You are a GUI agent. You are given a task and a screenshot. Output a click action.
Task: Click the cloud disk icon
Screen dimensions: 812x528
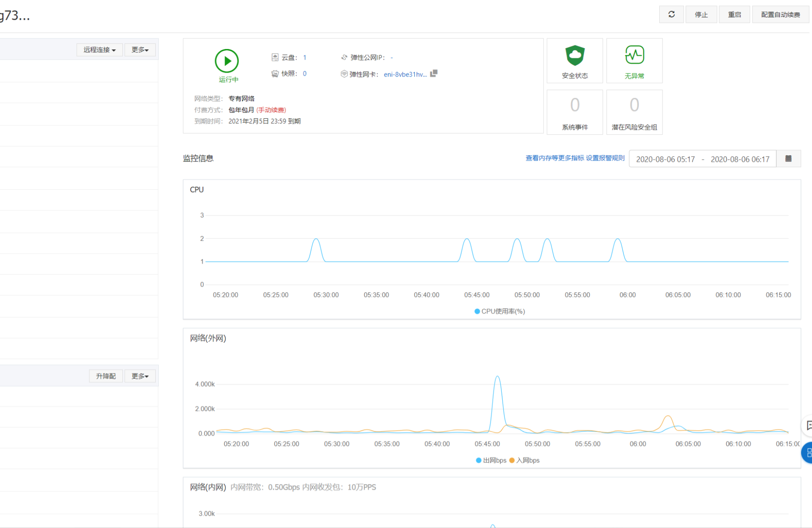(x=275, y=57)
